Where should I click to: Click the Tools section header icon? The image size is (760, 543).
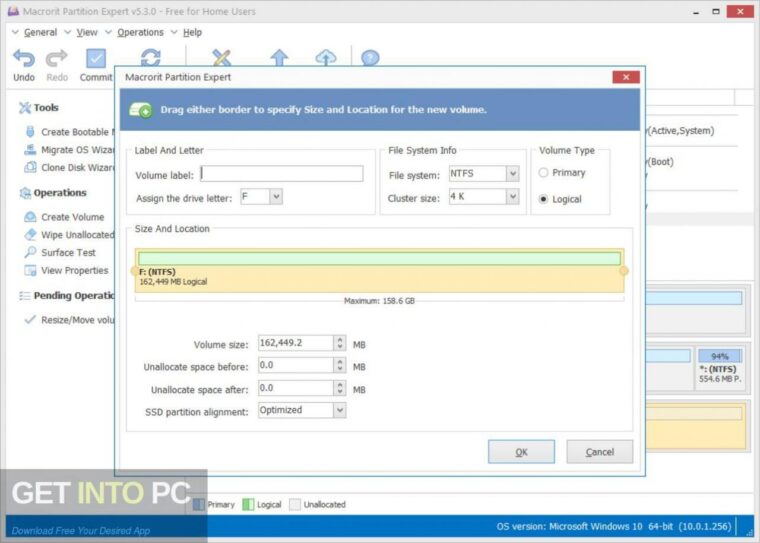[24, 108]
